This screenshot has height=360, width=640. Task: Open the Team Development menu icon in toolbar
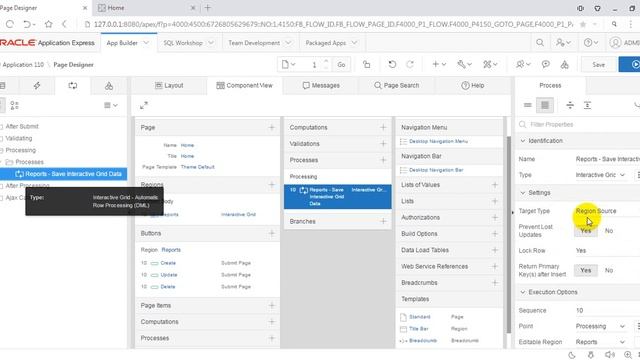[523, 64]
